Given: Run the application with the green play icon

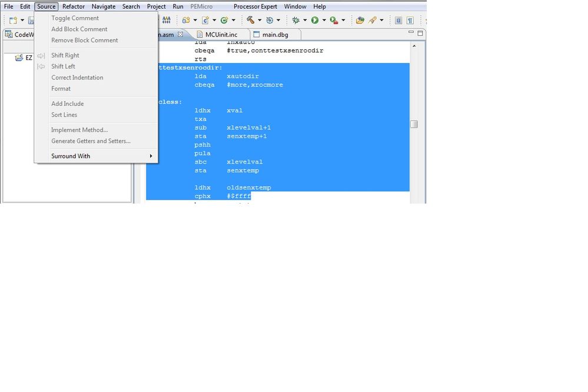Looking at the screenshot, I should pos(315,19).
